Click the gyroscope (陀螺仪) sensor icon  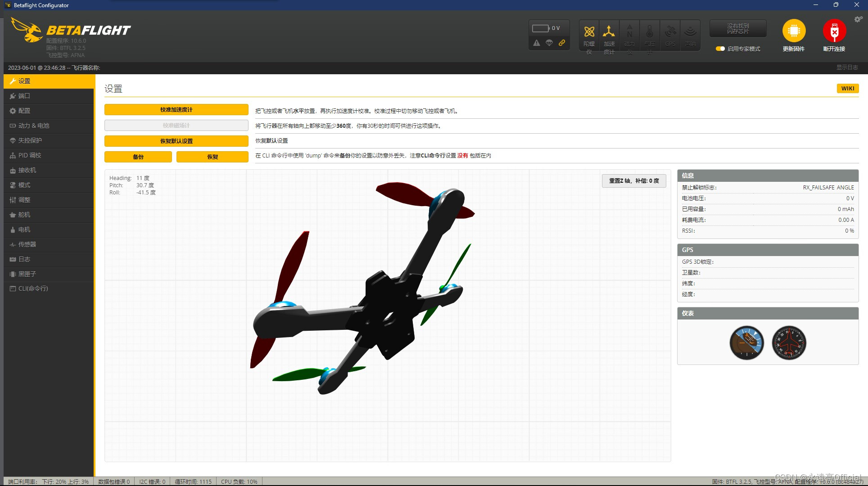click(x=589, y=32)
